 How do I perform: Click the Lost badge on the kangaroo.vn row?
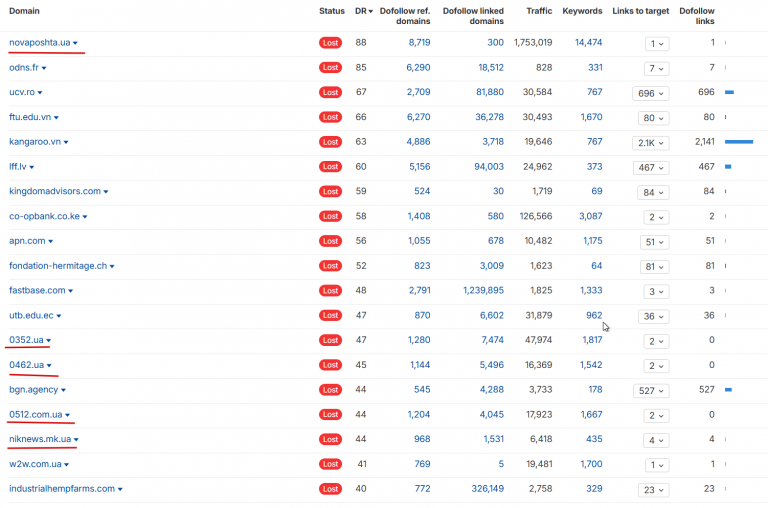click(x=330, y=142)
